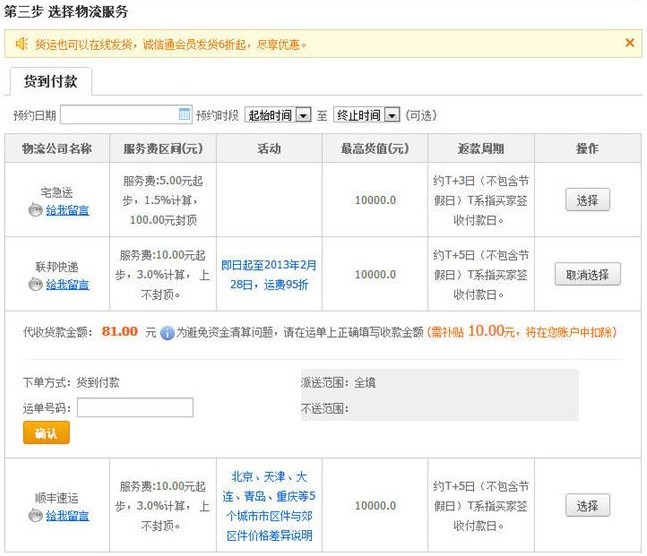647x556 pixels.
Task: Click the 顺丰速运 company name
Action: click(57, 498)
